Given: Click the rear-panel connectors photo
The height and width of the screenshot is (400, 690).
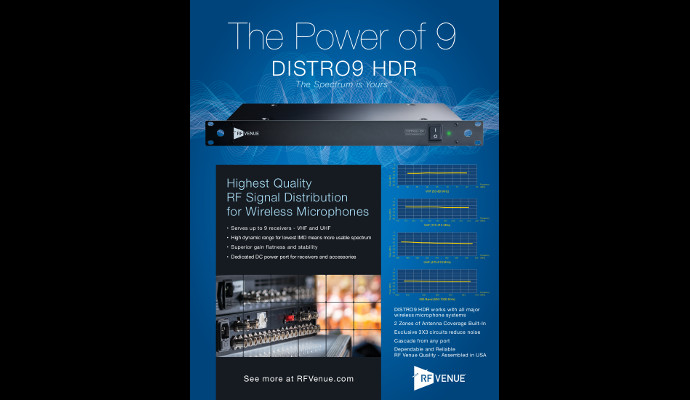Looking at the screenshot, I should point(298,316).
